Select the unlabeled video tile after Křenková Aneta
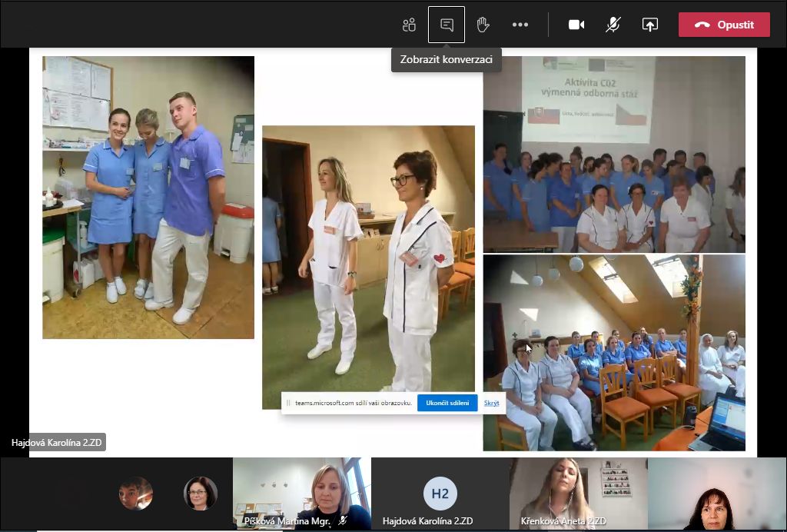787x532 pixels. pyautogui.click(x=717, y=494)
